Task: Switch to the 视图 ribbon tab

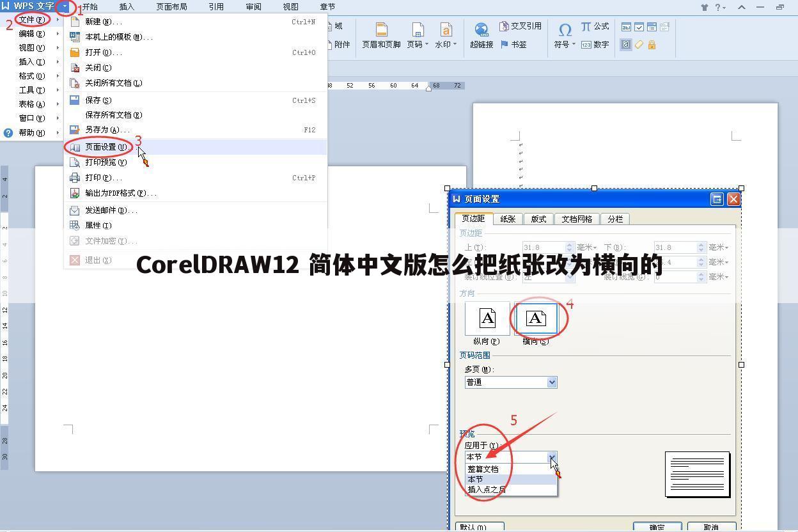Action: coord(290,7)
